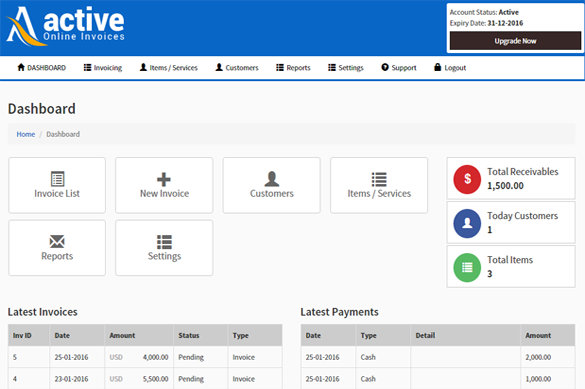Open the New Invoice tile label
The height and width of the screenshot is (389, 585).
pos(165,194)
